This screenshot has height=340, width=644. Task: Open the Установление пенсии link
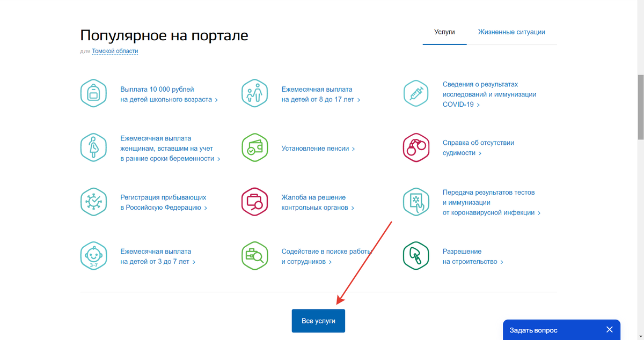318,149
